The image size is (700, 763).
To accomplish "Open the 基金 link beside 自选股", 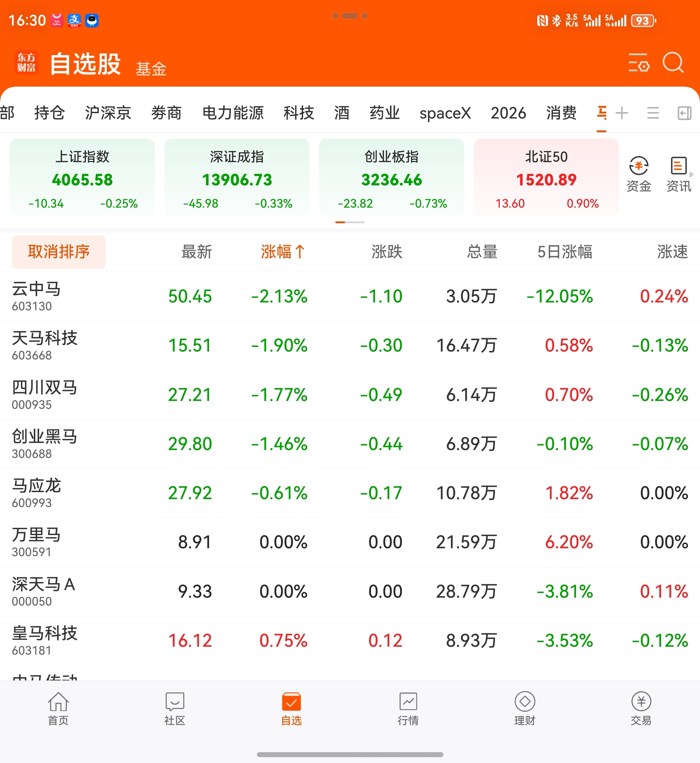I will [x=151, y=69].
